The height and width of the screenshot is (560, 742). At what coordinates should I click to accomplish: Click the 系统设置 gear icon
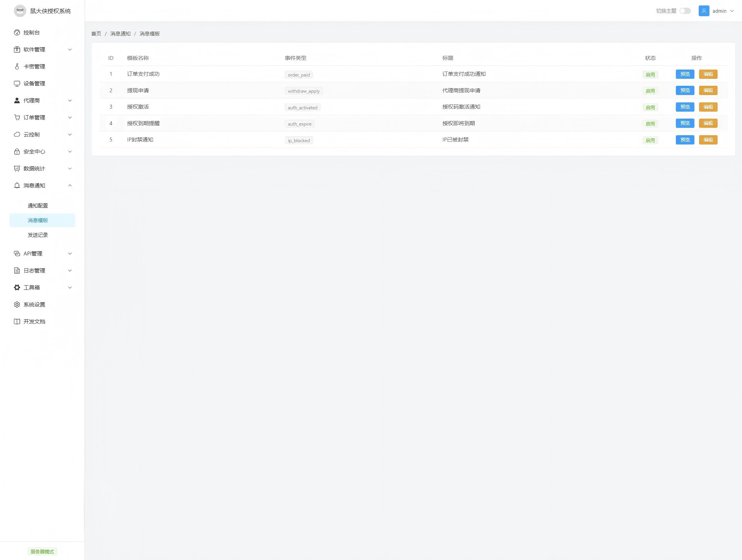17,305
